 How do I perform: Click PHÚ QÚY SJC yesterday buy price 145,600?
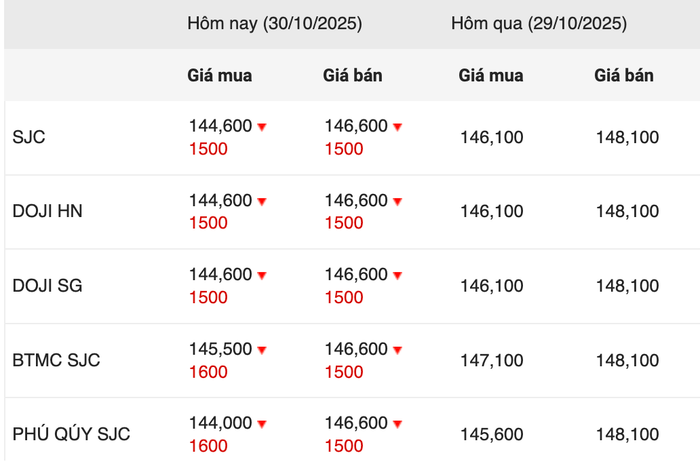click(x=491, y=434)
